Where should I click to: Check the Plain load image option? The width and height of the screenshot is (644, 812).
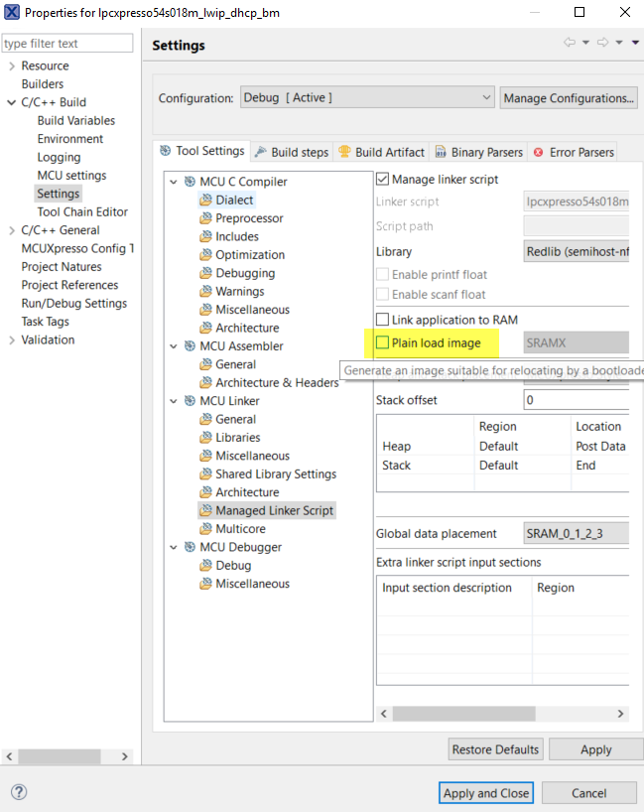pos(383,342)
